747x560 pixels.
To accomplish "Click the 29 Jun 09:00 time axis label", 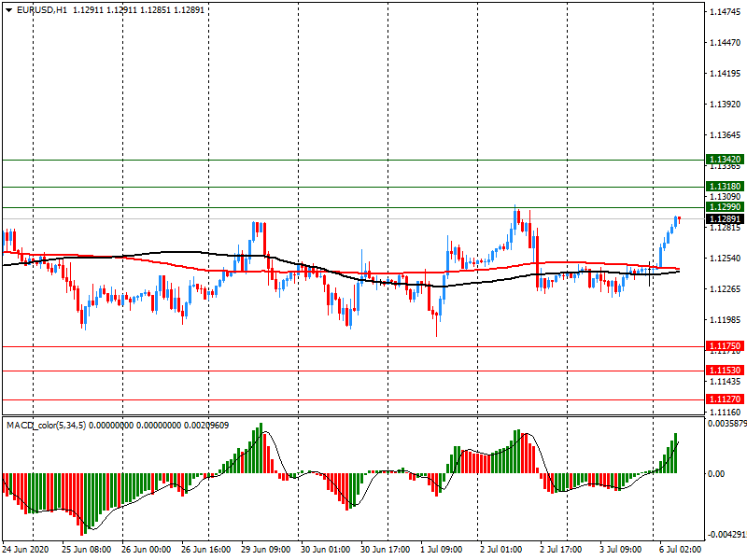I will coord(266,549).
